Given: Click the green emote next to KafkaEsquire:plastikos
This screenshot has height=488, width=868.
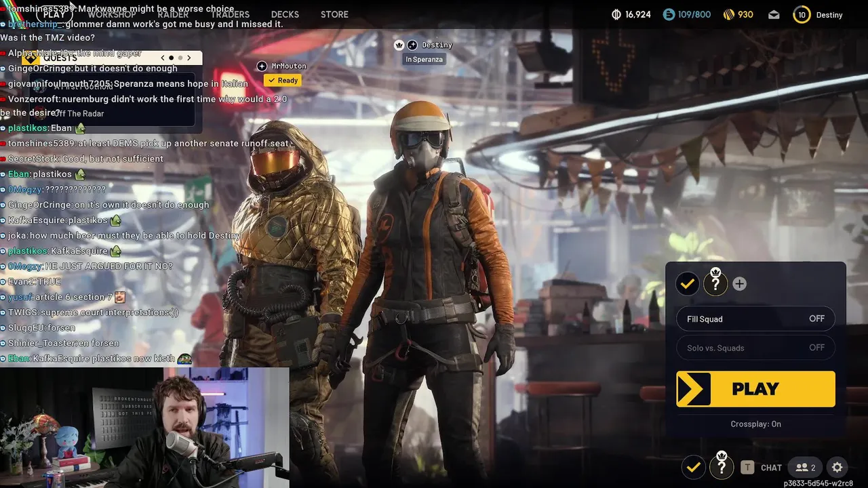Looking at the screenshot, I should click(116, 220).
